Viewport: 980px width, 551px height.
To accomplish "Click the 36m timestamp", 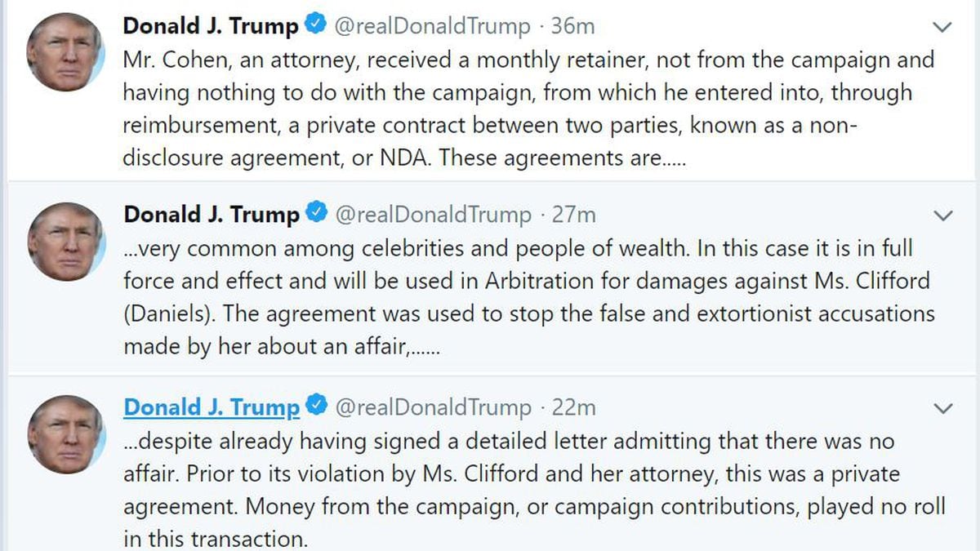I will click(x=572, y=26).
